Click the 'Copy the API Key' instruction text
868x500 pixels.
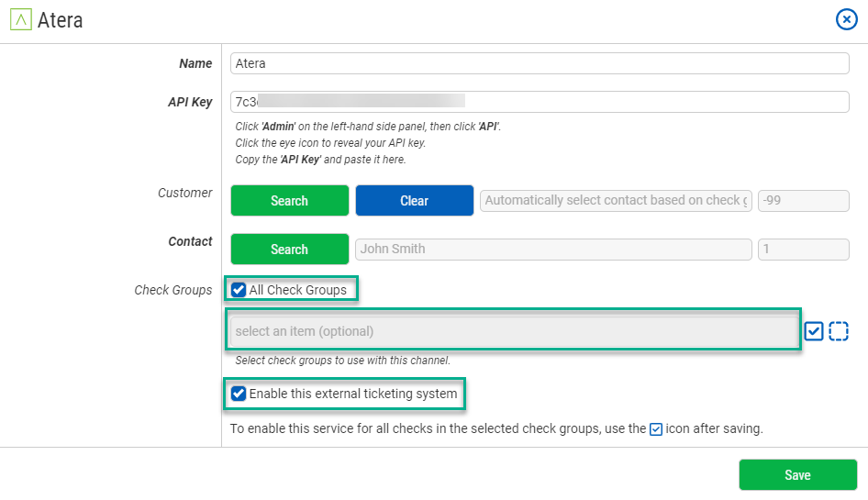(x=320, y=160)
